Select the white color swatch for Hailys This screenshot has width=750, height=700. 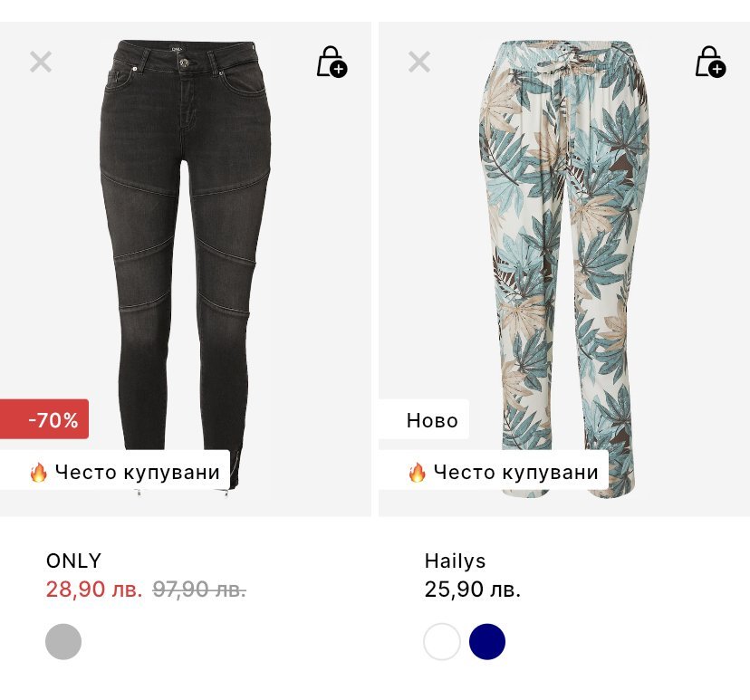click(442, 642)
